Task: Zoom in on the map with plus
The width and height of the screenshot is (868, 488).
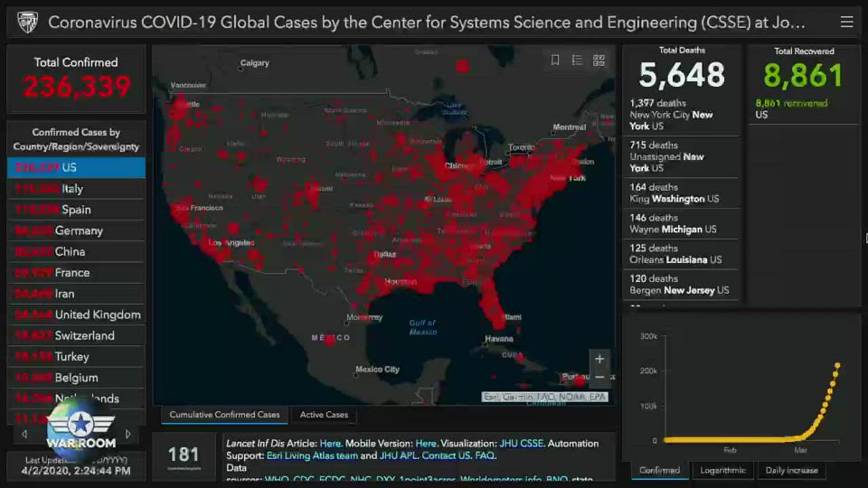Action: pyautogui.click(x=599, y=360)
